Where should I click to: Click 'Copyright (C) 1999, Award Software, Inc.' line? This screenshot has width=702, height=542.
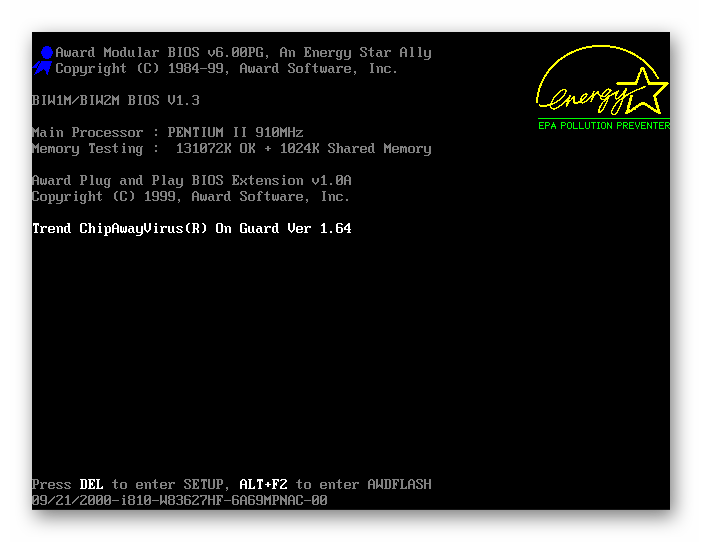click(x=191, y=196)
